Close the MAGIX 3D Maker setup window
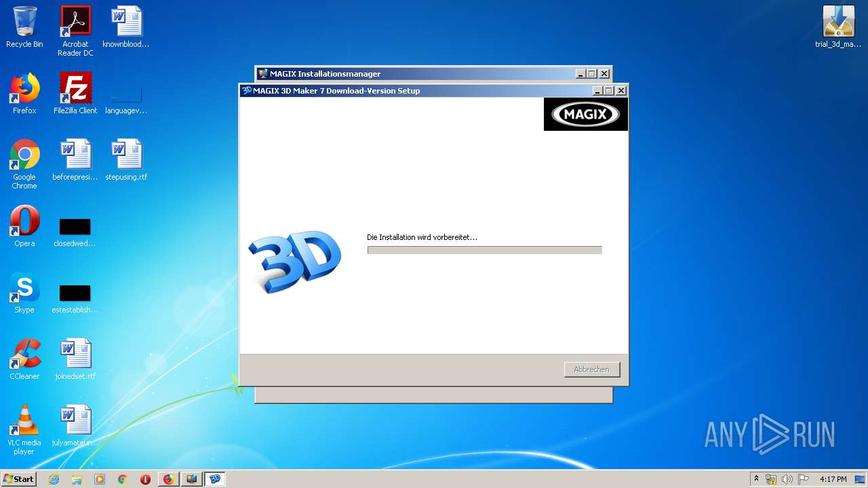868x488 pixels. (x=620, y=91)
